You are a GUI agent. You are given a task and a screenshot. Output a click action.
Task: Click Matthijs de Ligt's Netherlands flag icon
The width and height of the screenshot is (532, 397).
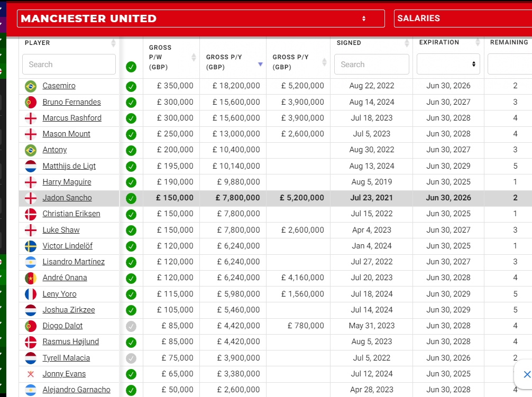point(31,166)
